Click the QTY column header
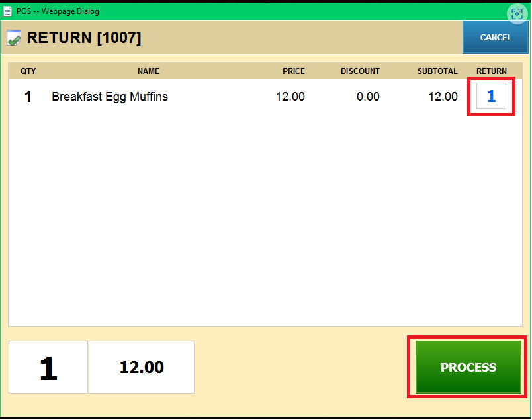 point(28,71)
